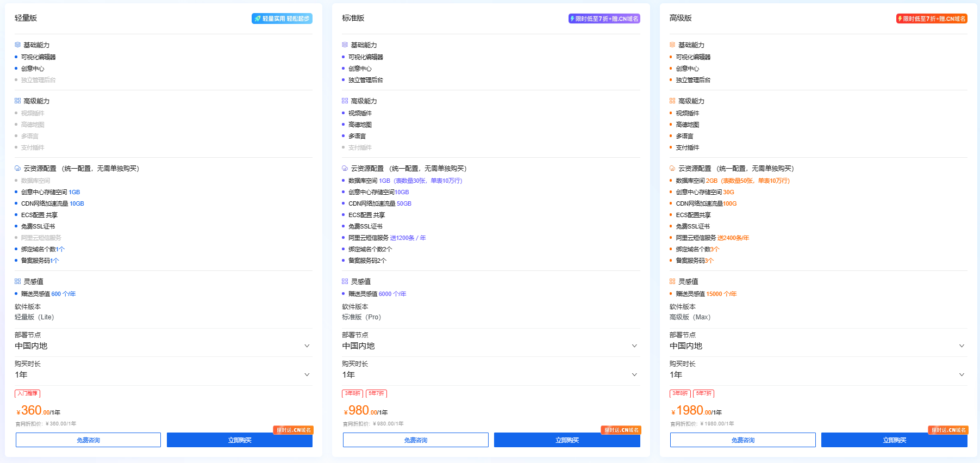Click 数据库空间 2GB row in 高级版

733,181
